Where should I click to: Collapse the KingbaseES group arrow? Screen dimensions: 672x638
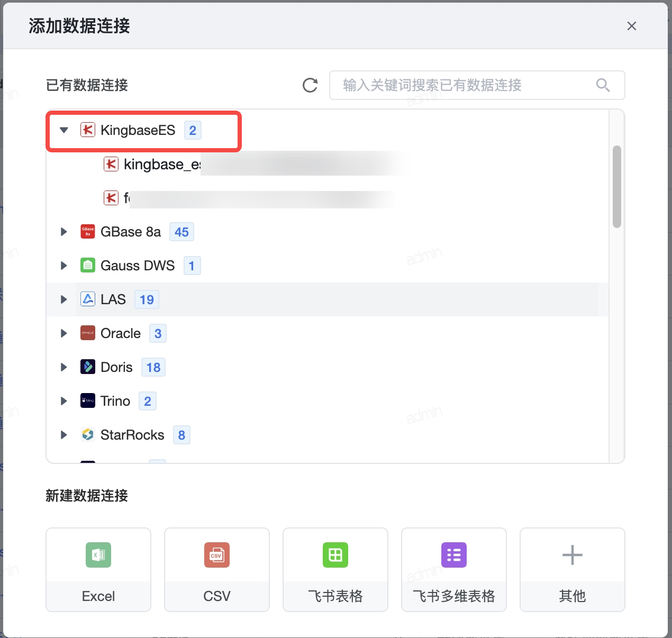(x=64, y=130)
